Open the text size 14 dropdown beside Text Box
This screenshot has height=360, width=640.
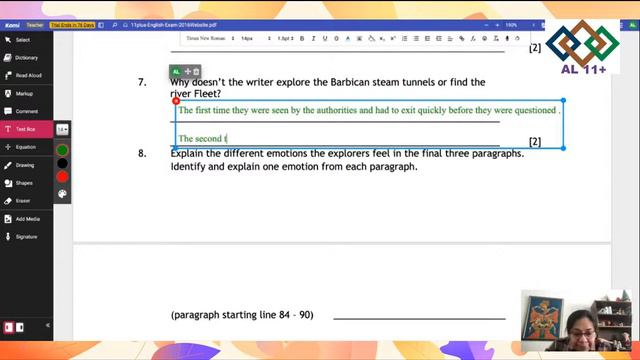tap(62, 129)
